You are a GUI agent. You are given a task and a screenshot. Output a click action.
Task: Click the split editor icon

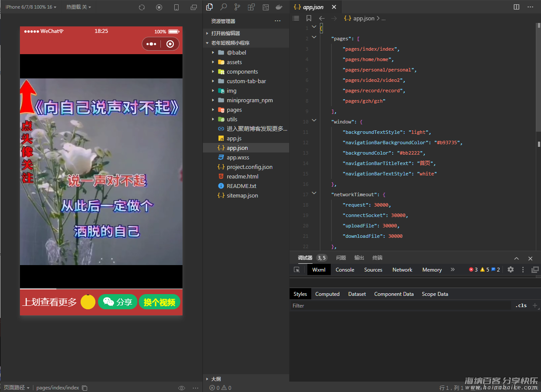pyautogui.click(x=516, y=7)
